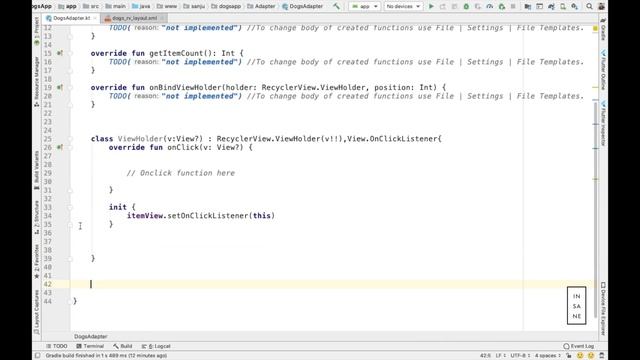Image resolution: width=640 pixels, height=360 pixels.
Task: Open the Terminal tool window tab
Action: pyautogui.click(x=90, y=346)
